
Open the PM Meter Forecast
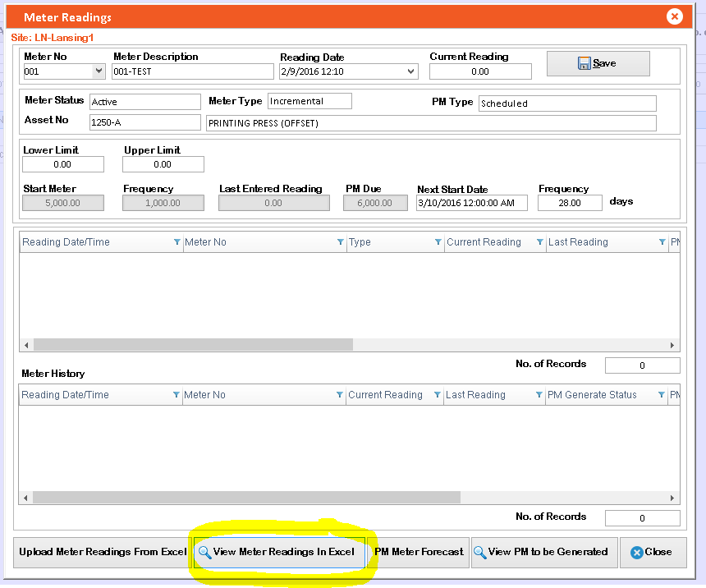419,552
